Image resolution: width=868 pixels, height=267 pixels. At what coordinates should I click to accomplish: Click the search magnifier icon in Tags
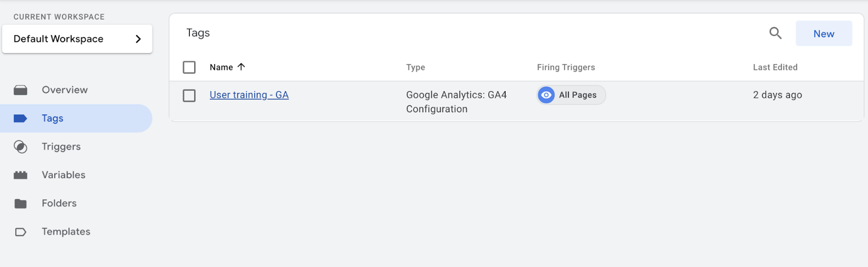[775, 33]
